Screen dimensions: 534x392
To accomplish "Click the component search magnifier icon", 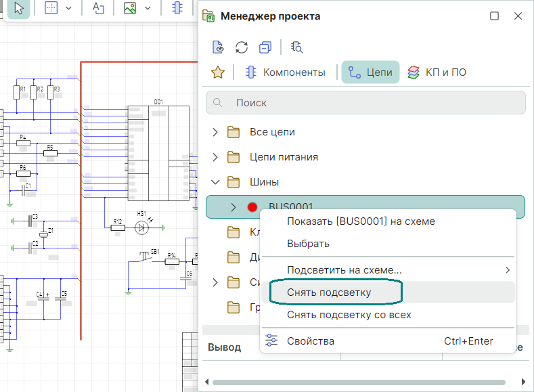I will pos(296,47).
